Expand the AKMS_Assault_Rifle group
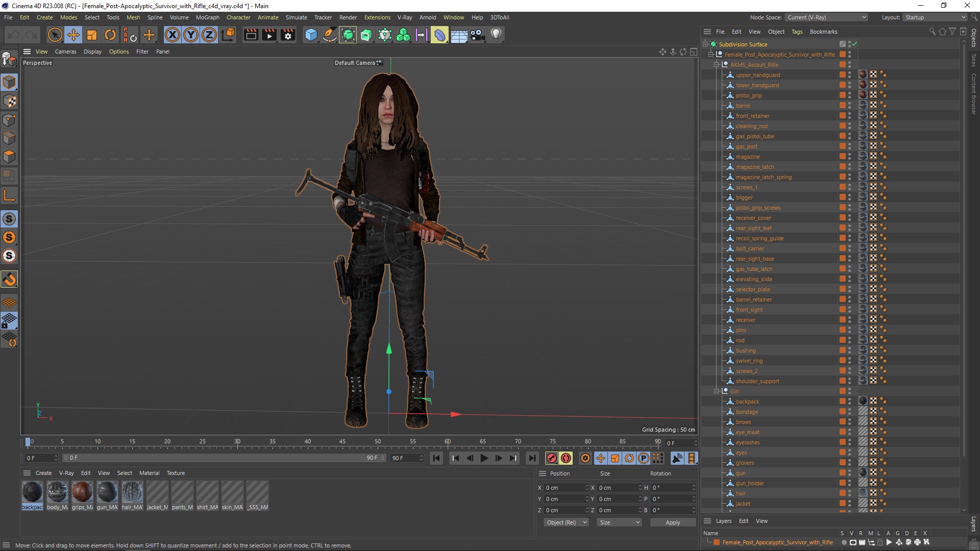 coord(717,65)
